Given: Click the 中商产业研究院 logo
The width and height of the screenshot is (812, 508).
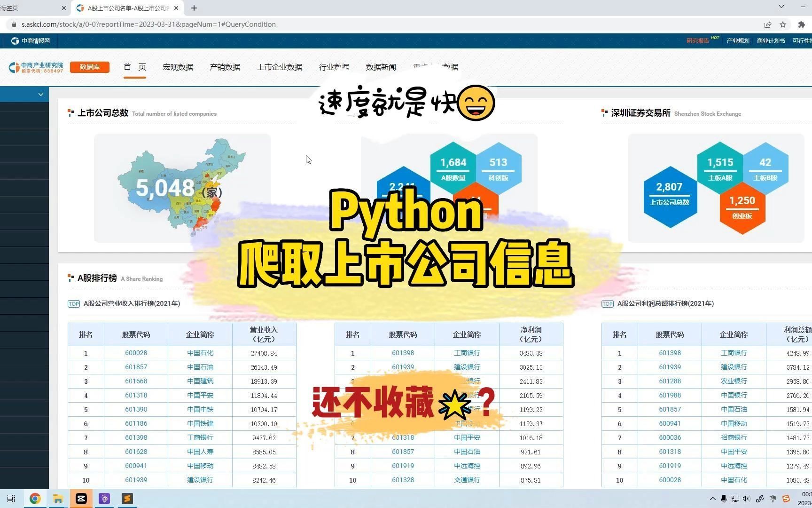Looking at the screenshot, I should pos(36,67).
